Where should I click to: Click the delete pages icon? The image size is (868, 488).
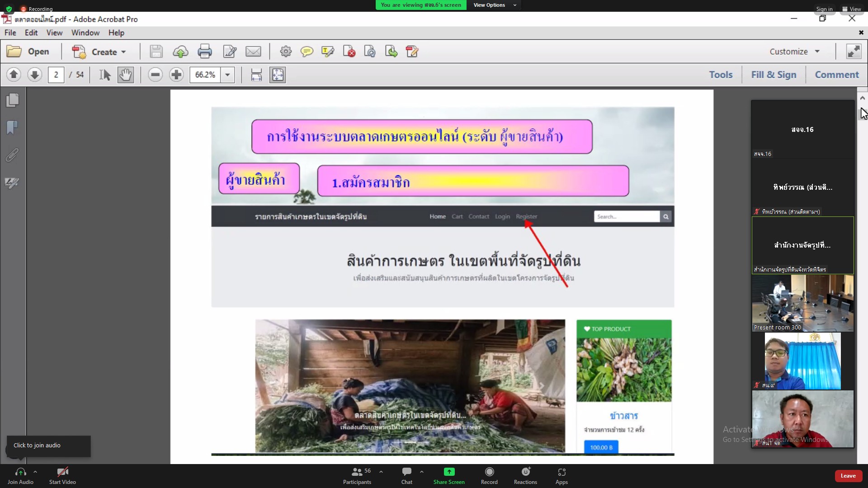coord(349,52)
